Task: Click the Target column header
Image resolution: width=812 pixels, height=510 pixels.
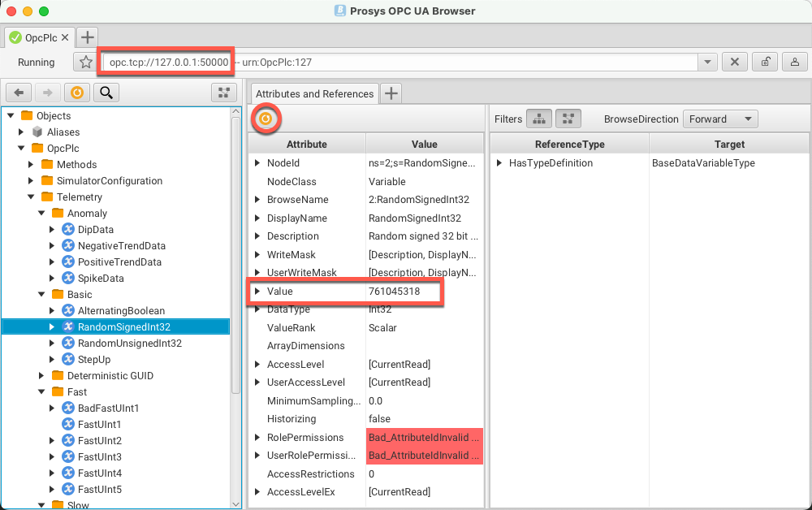Action: click(x=729, y=145)
